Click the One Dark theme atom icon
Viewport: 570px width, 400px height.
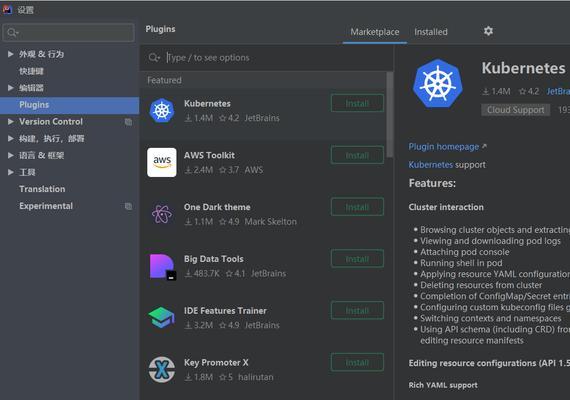162,214
